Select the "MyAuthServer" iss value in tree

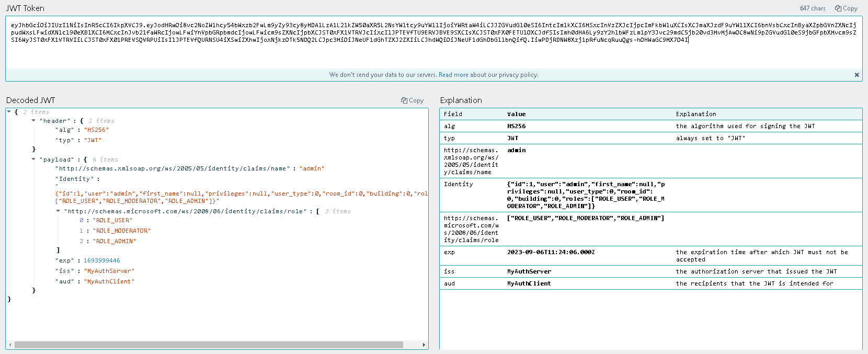(x=110, y=271)
